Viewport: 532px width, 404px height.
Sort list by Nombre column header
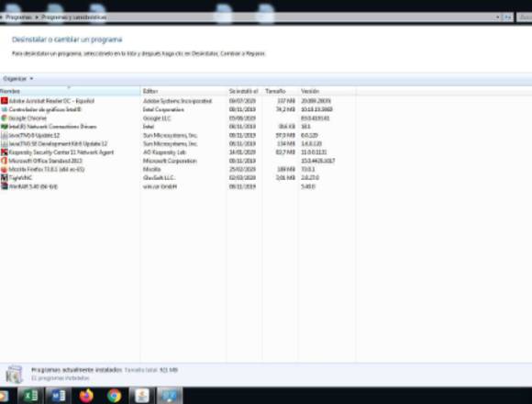70,91
